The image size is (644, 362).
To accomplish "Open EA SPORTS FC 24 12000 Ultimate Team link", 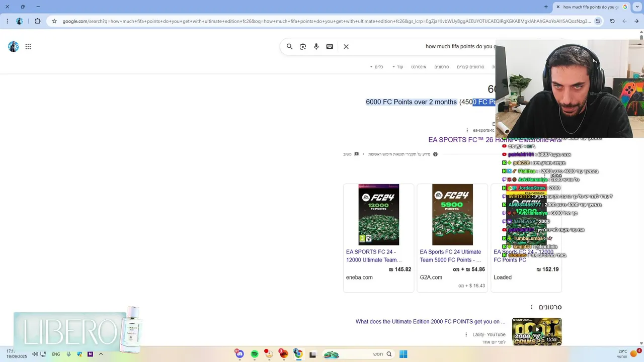I will tap(374, 256).
